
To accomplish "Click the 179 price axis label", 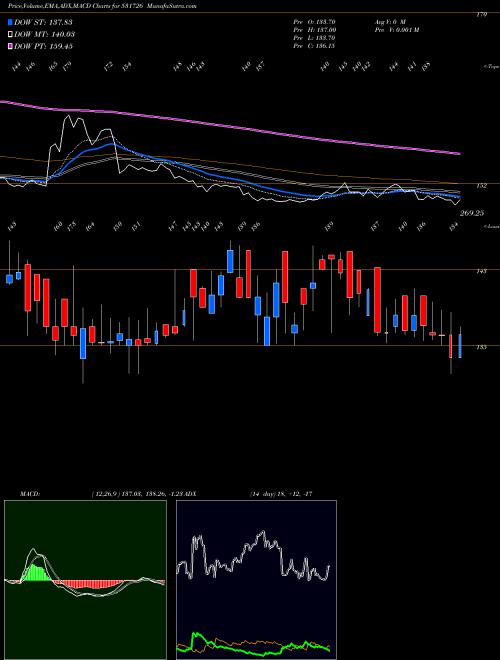I will (482, 14).
